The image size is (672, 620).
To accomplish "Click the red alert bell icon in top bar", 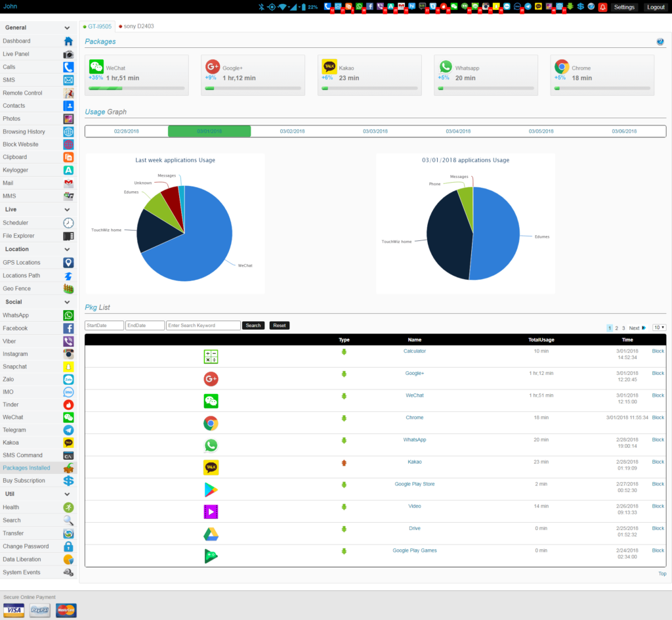I will (602, 7).
